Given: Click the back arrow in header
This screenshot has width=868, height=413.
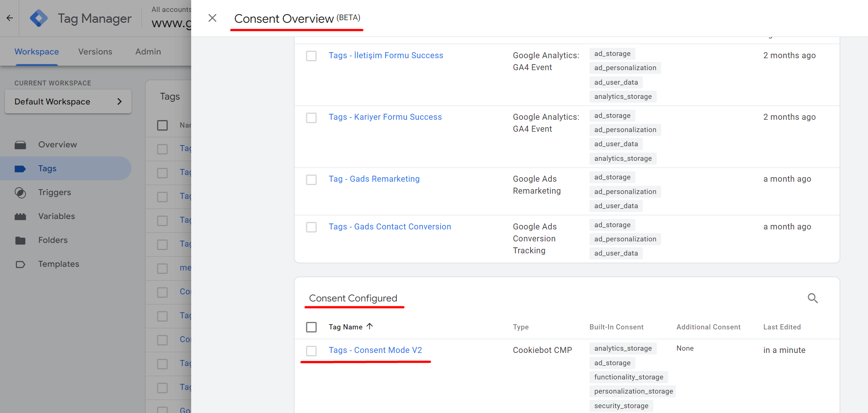Looking at the screenshot, I should point(10,18).
